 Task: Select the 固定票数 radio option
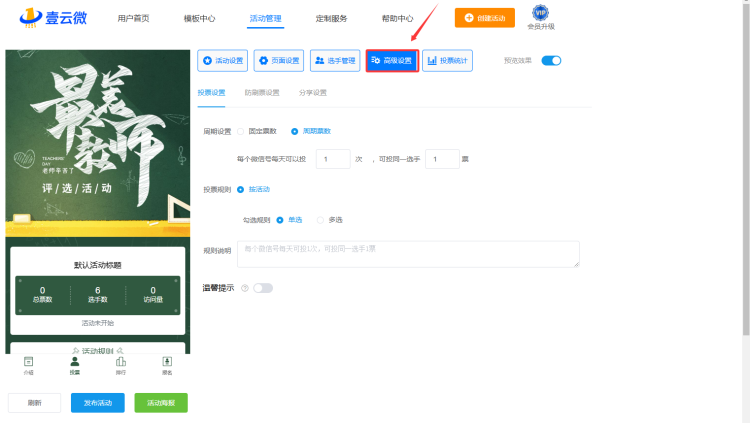point(241,131)
